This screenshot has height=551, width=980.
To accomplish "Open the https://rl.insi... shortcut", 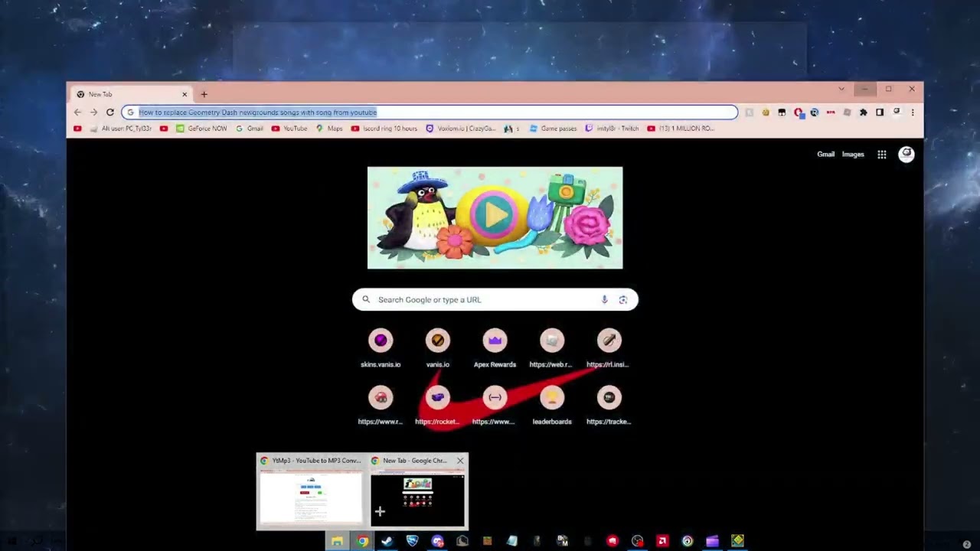I will (x=609, y=348).
